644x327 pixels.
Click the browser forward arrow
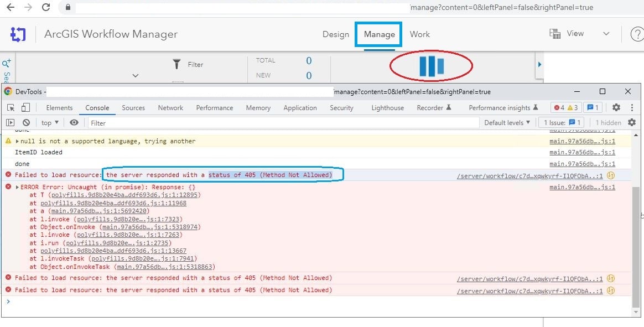(x=28, y=7)
